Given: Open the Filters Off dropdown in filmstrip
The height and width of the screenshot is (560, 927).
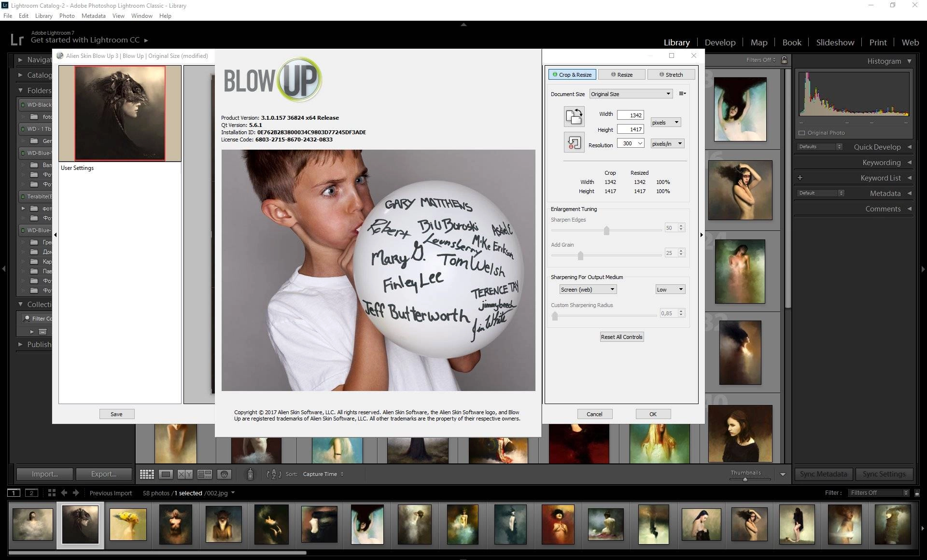Looking at the screenshot, I should pyautogui.click(x=879, y=493).
